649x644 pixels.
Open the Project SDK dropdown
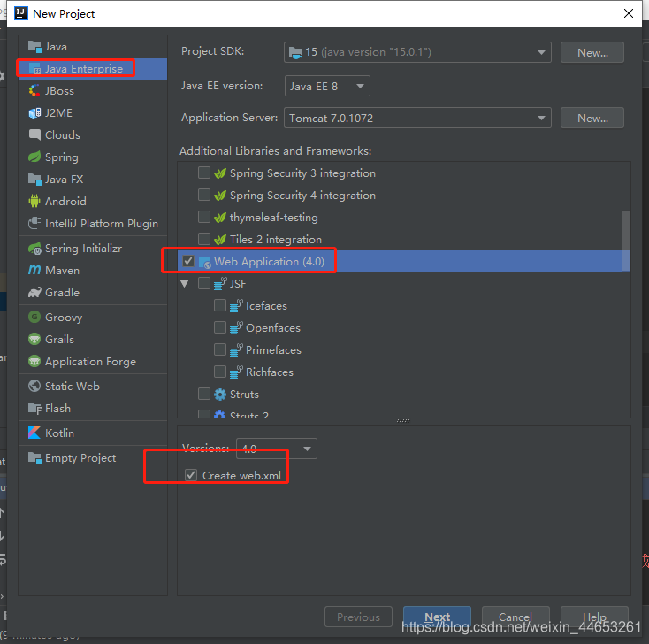pos(417,52)
